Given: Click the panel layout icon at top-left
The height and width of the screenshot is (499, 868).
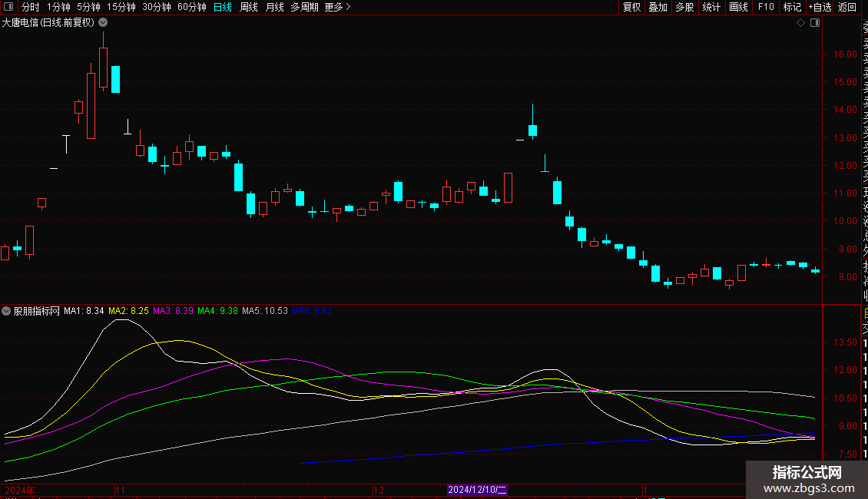Looking at the screenshot, I should click(8, 7).
